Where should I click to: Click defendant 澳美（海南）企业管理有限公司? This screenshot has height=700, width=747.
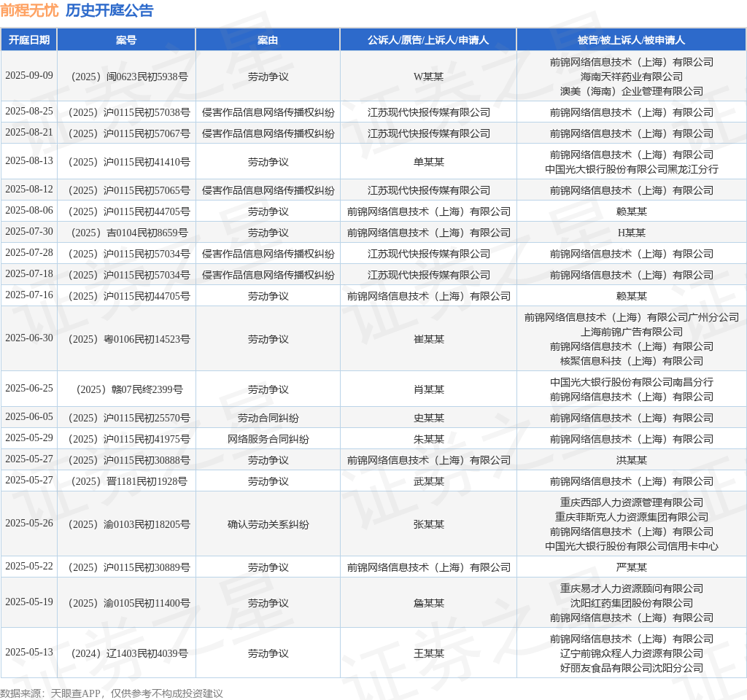(x=631, y=91)
